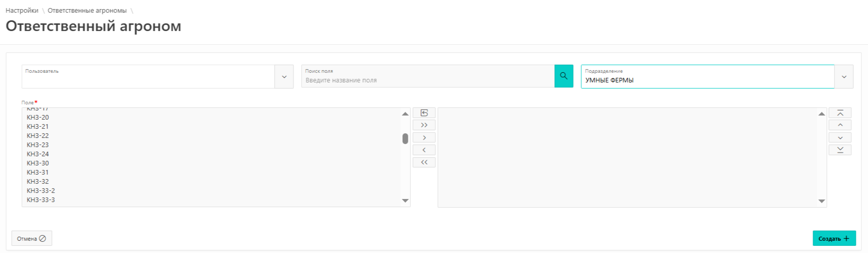The width and height of the screenshot is (868, 253).
Task: Move selected field right with single arrow
Action: (x=424, y=137)
